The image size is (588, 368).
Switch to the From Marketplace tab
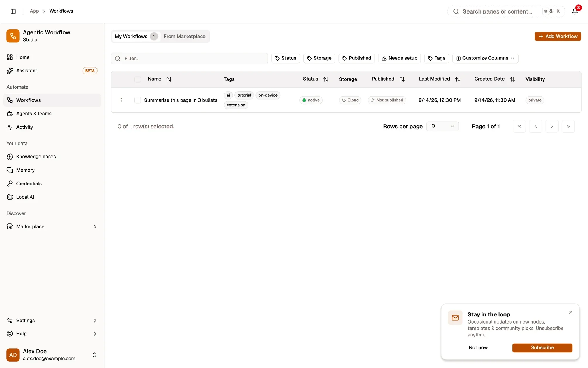click(185, 36)
